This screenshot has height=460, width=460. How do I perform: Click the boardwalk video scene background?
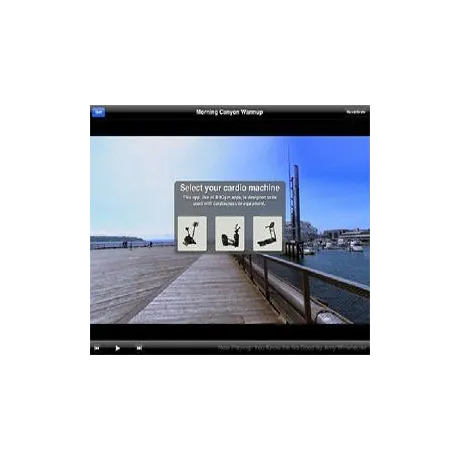pos(133,283)
